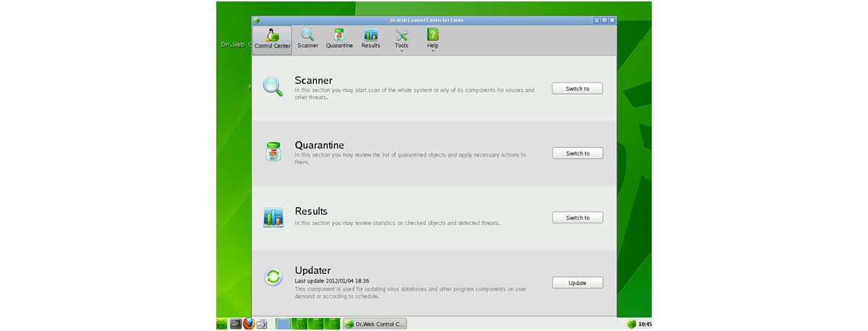Switch to the Scanner section
868x331 pixels.
[577, 88]
